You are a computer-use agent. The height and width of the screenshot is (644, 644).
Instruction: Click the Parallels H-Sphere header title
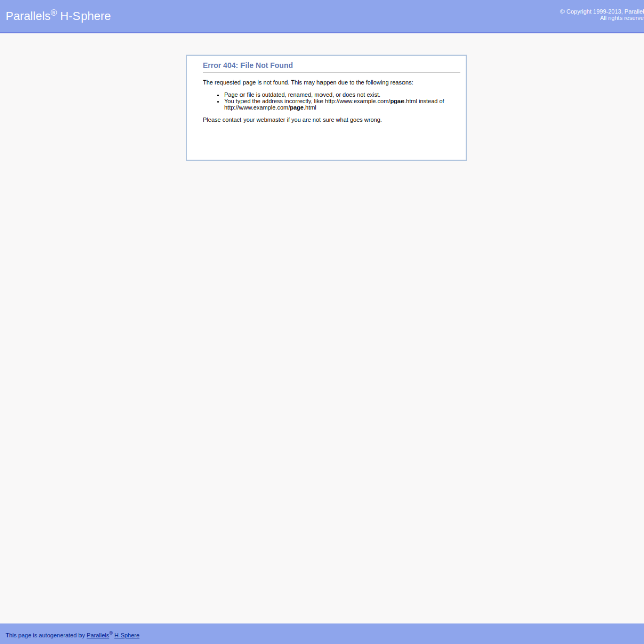pyautogui.click(x=58, y=16)
